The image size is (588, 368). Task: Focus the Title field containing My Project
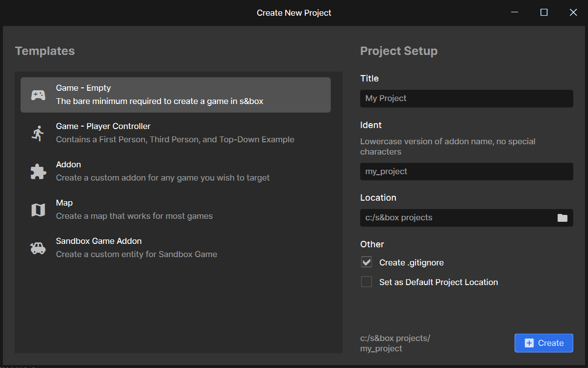[x=466, y=98]
